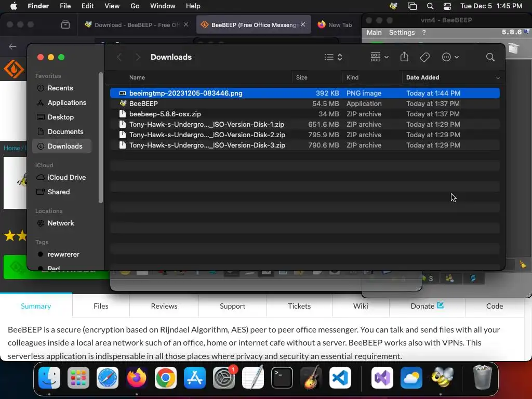Click Finder sidebar scrollbar
Image resolution: width=532 pixels, height=399 pixels.
100,138
